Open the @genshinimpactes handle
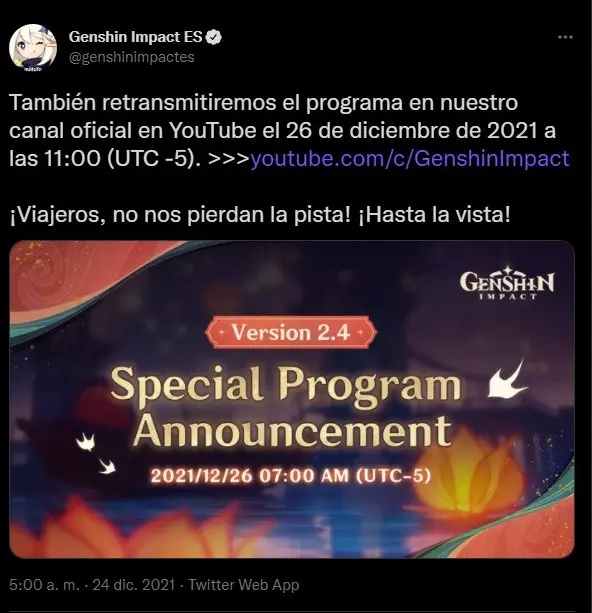The height and width of the screenshot is (613, 592). 132,57
